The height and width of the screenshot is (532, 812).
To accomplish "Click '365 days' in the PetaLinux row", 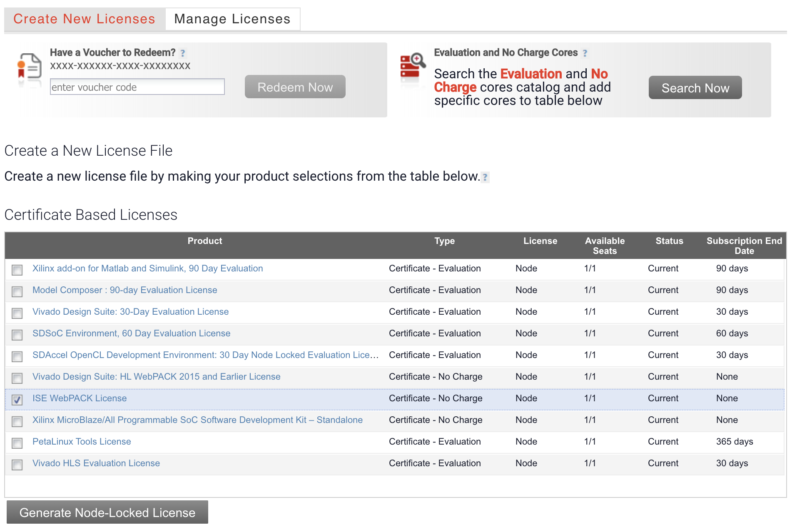I will coord(735,442).
